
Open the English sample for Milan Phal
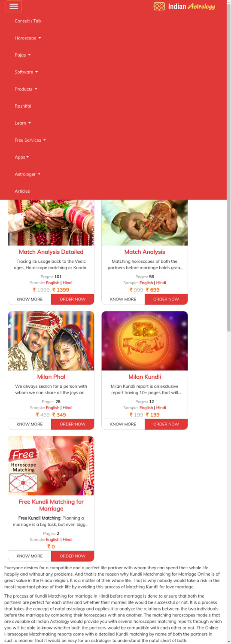point(52,408)
